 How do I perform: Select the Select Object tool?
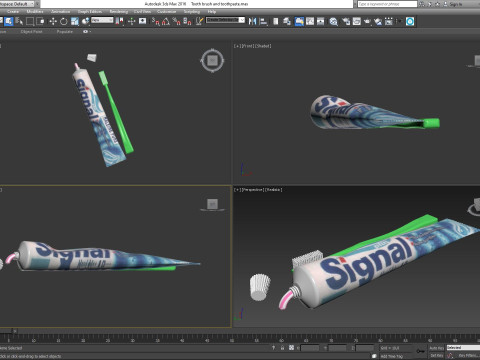click(x=9, y=21)
